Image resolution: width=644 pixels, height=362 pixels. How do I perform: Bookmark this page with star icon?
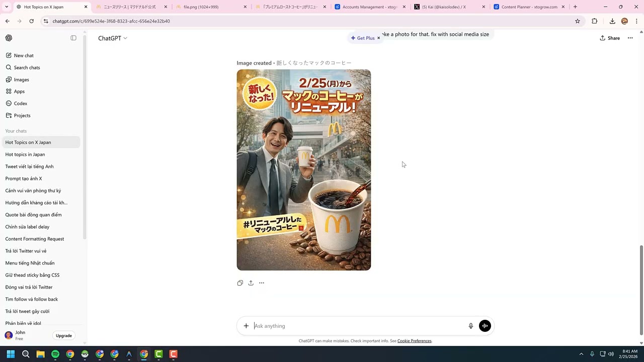pyautogui.click(x=578, y=21)
